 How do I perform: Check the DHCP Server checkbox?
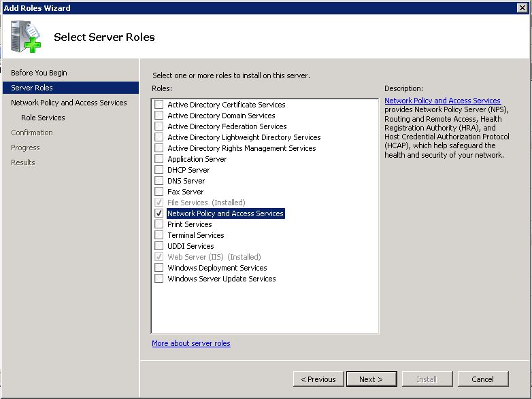click(159, 169)
